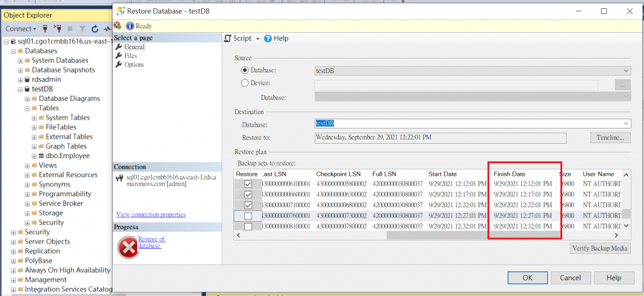Click the horizontal scrollbar left arrow in backup grid
The height and width of the screenshot is (296, 644).
click(x=238, y=235)
